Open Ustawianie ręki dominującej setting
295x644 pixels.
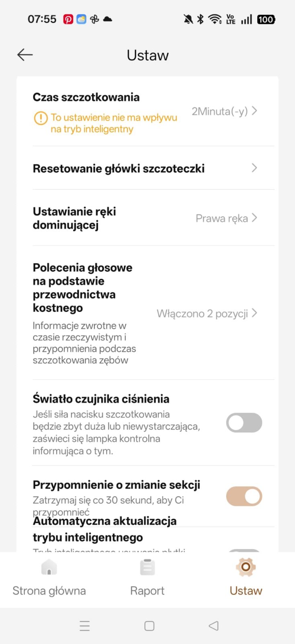(x=74, y=218)
